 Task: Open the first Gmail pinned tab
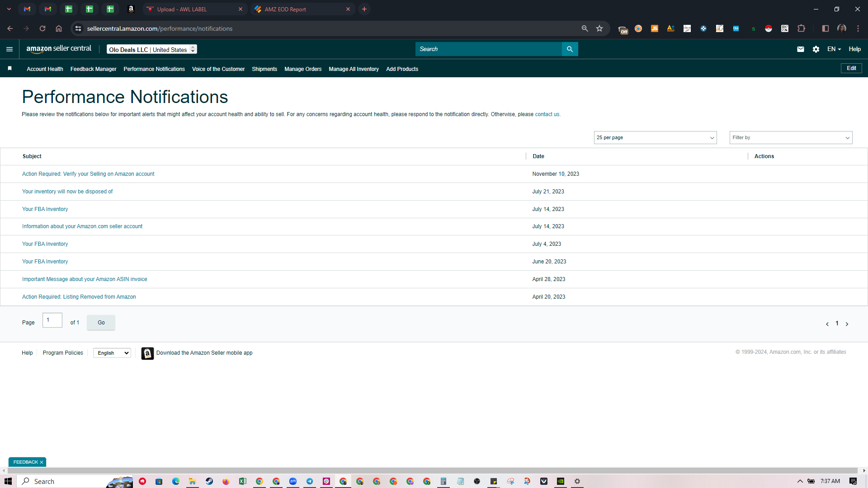pos(27,9)
